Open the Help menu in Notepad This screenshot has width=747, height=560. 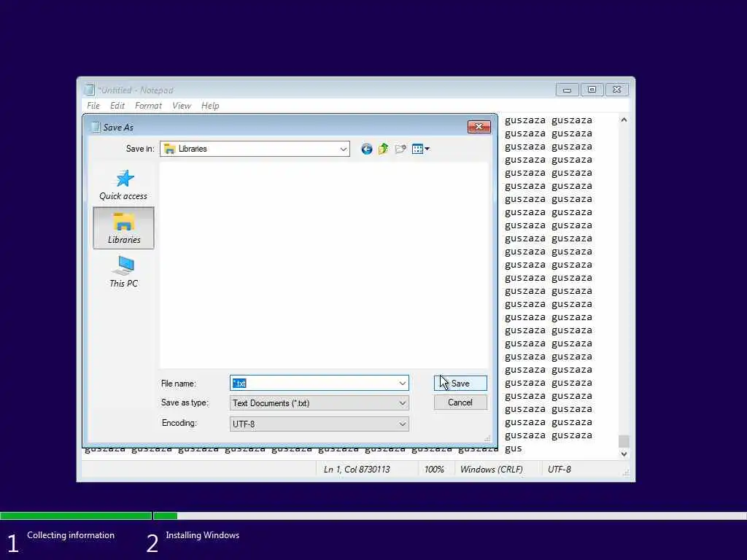(210, 106)
